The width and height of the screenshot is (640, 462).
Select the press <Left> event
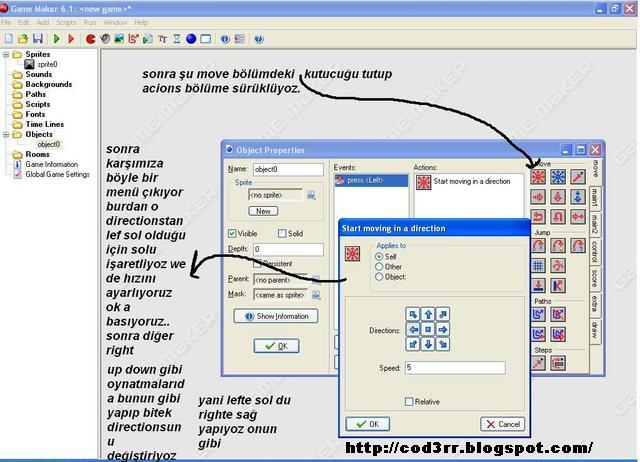[x=371, y=180]
